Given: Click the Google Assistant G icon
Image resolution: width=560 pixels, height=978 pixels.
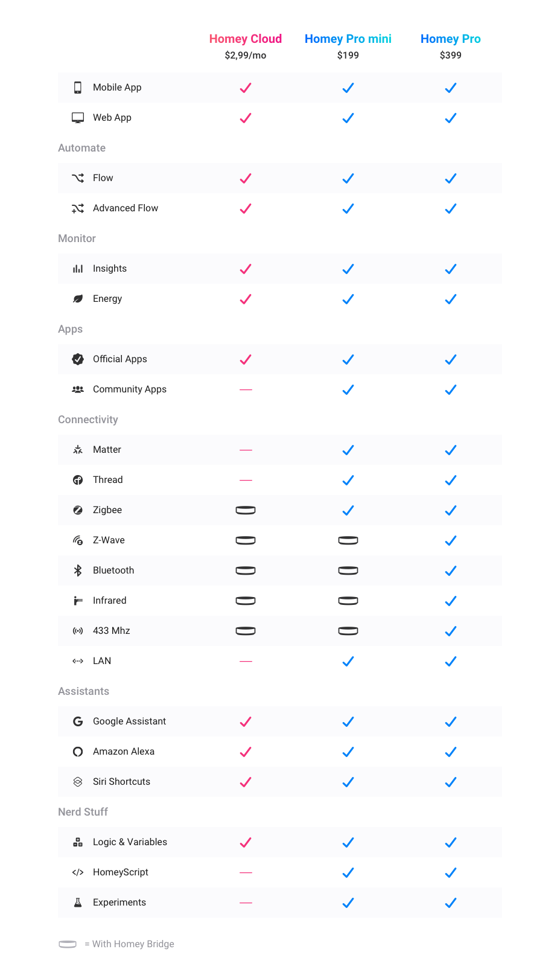Looking at the screenshot, I should click(x=78, y=721).
